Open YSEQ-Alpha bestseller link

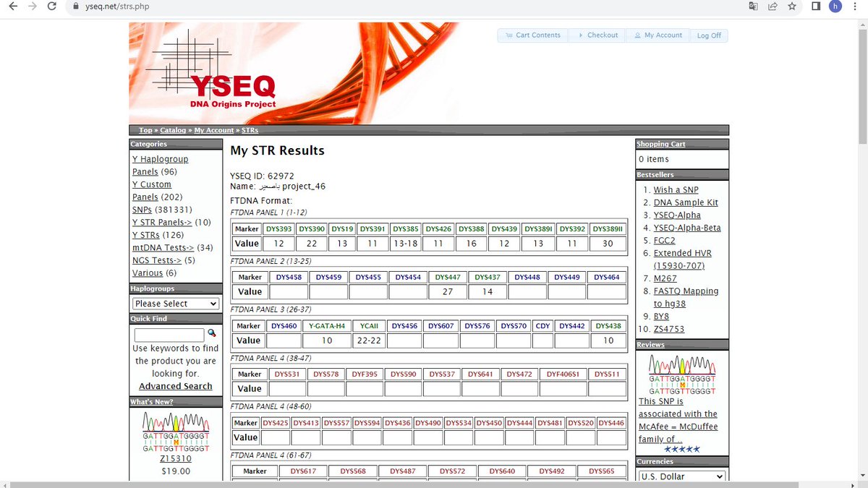[x=677, y=215]
